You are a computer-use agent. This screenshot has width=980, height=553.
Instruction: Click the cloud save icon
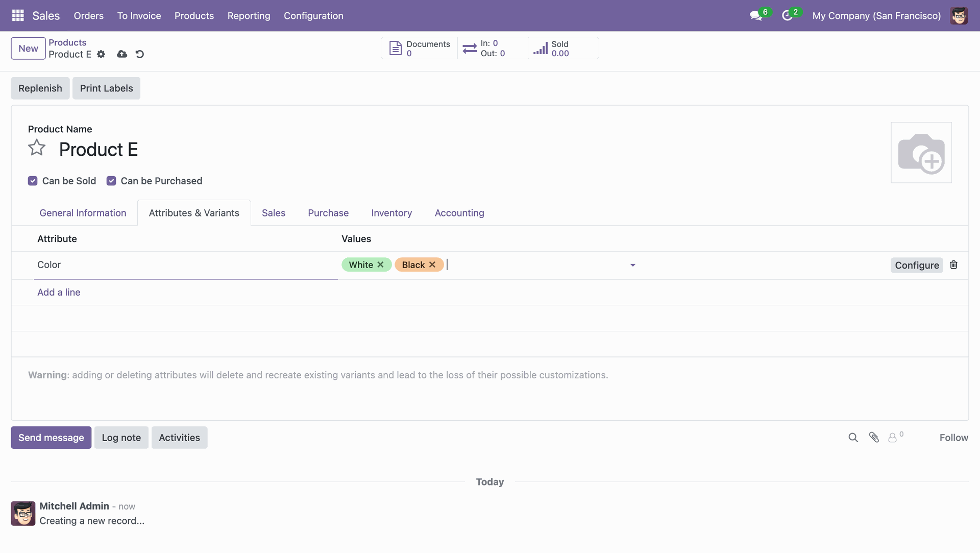[x=122, y=54]
